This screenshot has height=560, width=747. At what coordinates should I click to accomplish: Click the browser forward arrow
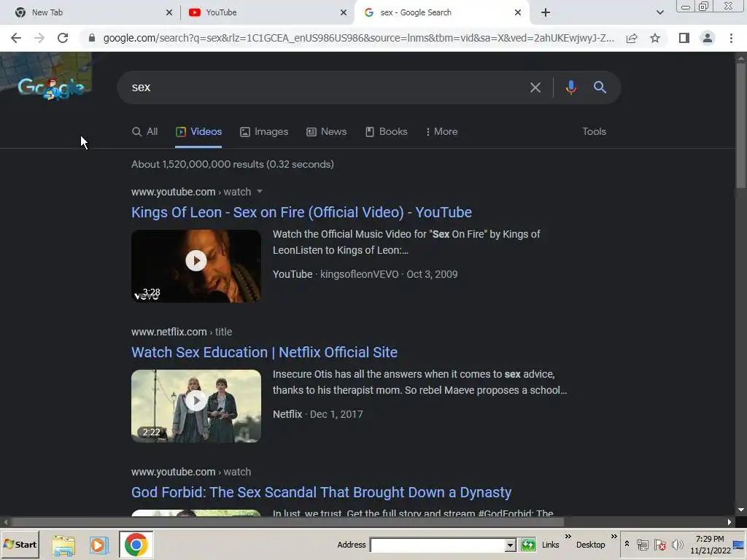[39, 38]
